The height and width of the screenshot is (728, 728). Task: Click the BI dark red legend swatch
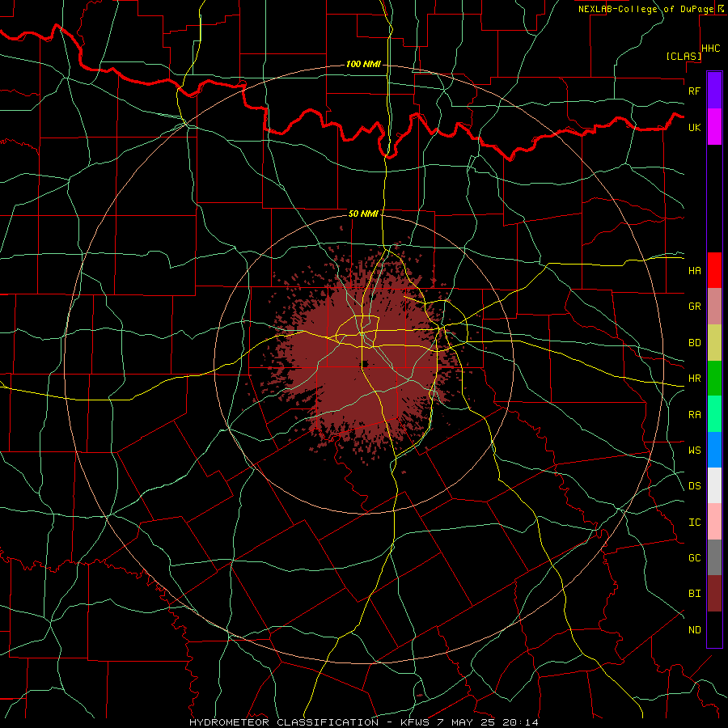[x=714, y=594]
